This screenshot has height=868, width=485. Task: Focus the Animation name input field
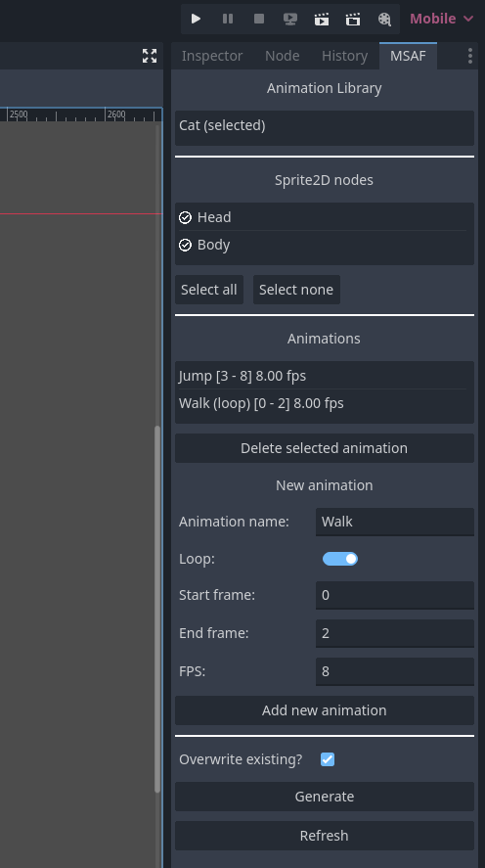click(x=395, y=522)
